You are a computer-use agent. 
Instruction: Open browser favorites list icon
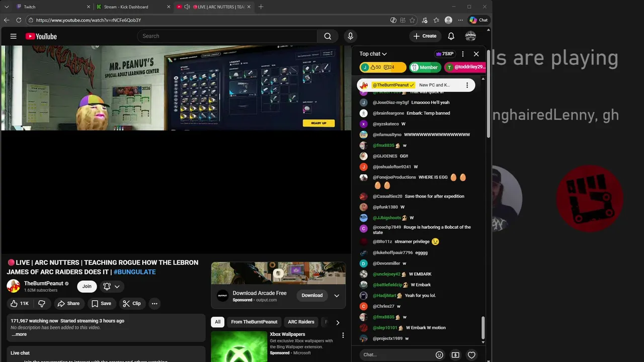[x=436, y=20]
